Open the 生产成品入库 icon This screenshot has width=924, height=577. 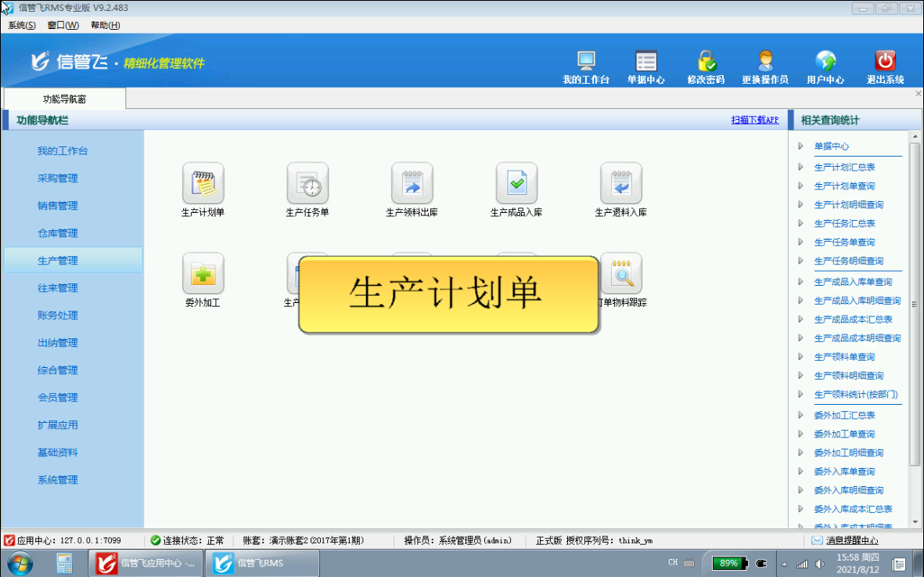pyautogui.click(x=516, y=183)
